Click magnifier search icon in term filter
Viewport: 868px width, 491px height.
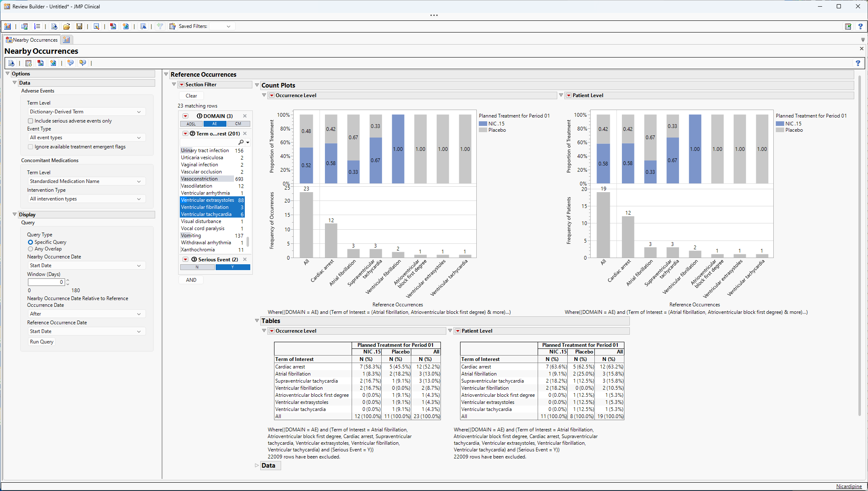click(x=241, y=142)
